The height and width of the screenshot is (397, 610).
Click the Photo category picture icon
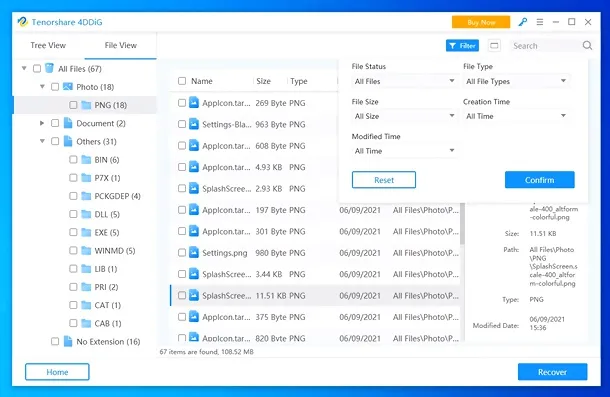tap(68, 86)
